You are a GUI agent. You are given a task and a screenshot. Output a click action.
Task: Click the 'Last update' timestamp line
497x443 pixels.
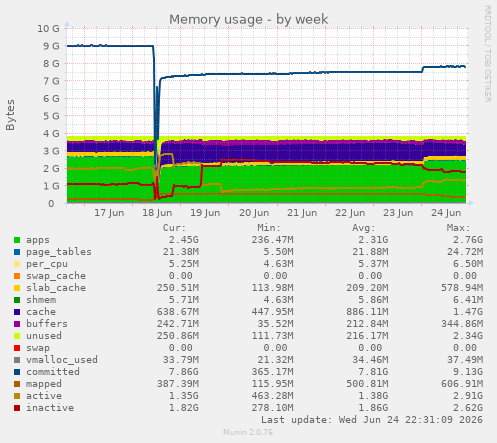point(372,420)
